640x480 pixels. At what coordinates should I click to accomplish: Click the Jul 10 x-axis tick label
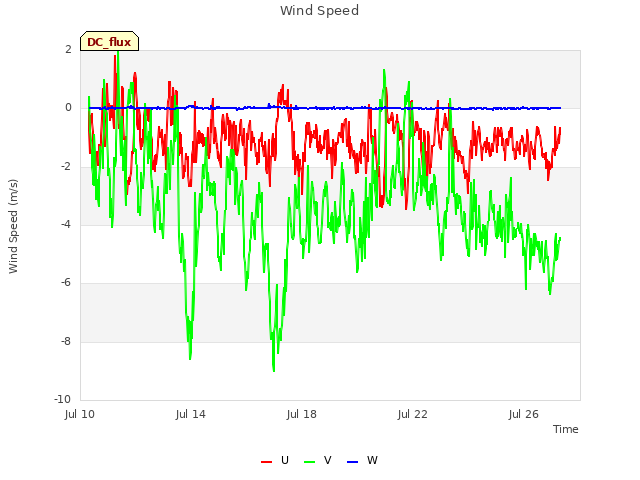point(80,414)
